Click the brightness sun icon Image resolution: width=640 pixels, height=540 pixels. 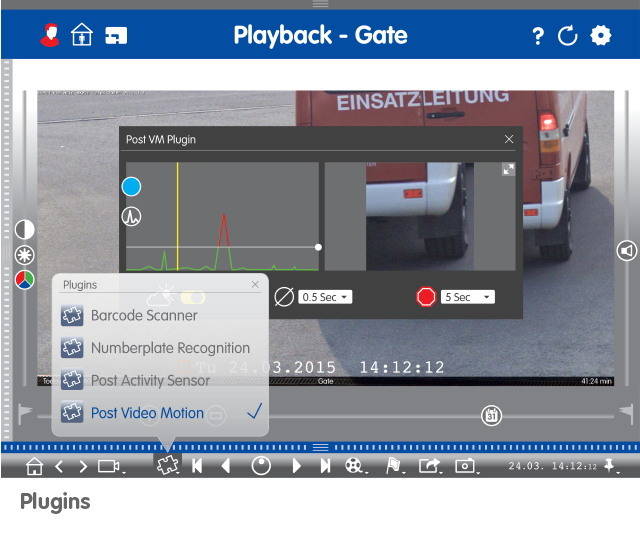(24, 255)
